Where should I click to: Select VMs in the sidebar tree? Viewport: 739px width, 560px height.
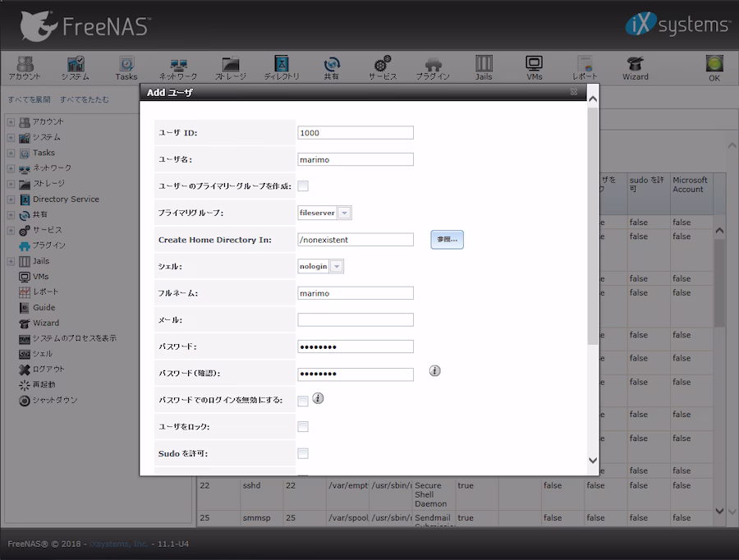click(x=40, y=277)
